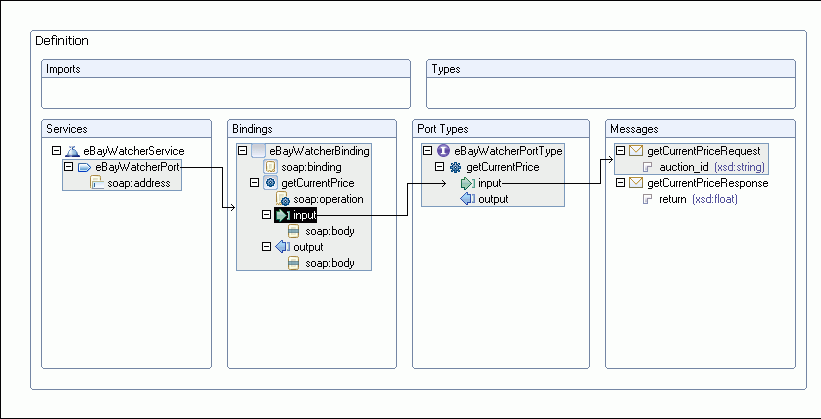Image resolution: width=821 pixels, height=419 pixels.
Task: Click the eBayWatcherPortType interface icon
Action: 443,151
